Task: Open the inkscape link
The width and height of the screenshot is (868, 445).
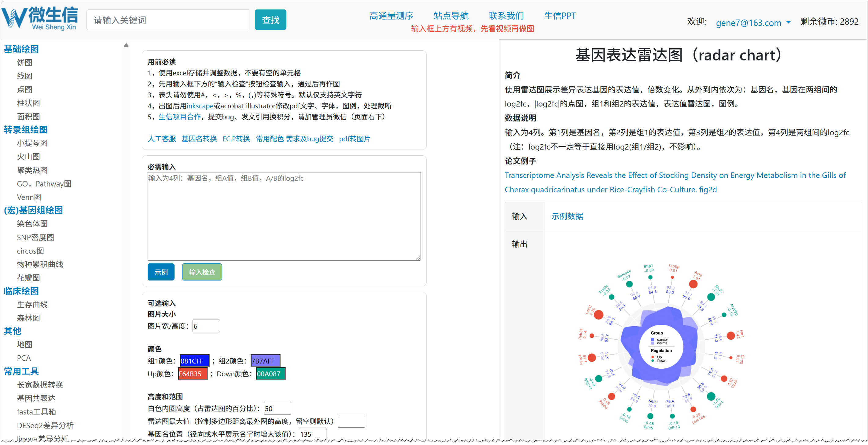Action: (x=200, y=106)
